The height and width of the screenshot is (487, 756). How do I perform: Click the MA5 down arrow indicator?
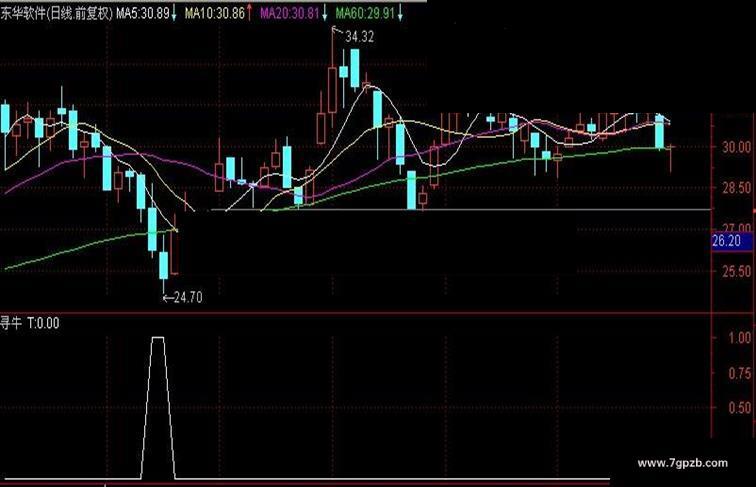coord(174,14)
